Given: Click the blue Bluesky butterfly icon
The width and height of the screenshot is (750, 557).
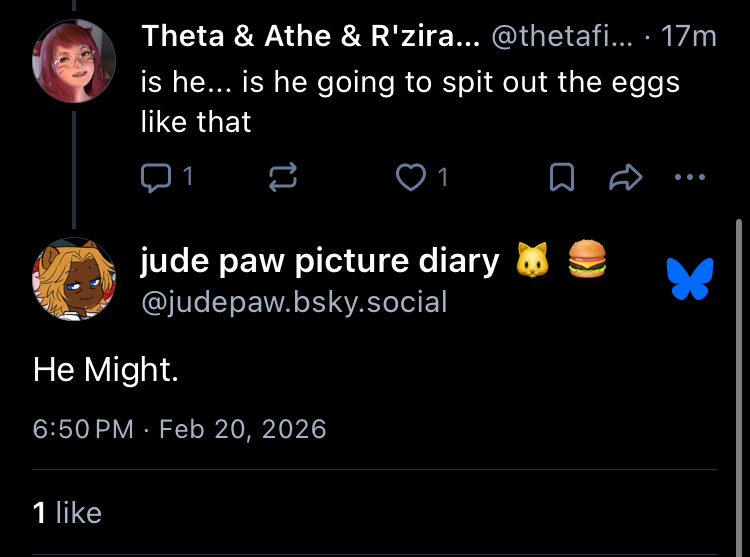Looking at the screenshot, I should tap(690, 279).
